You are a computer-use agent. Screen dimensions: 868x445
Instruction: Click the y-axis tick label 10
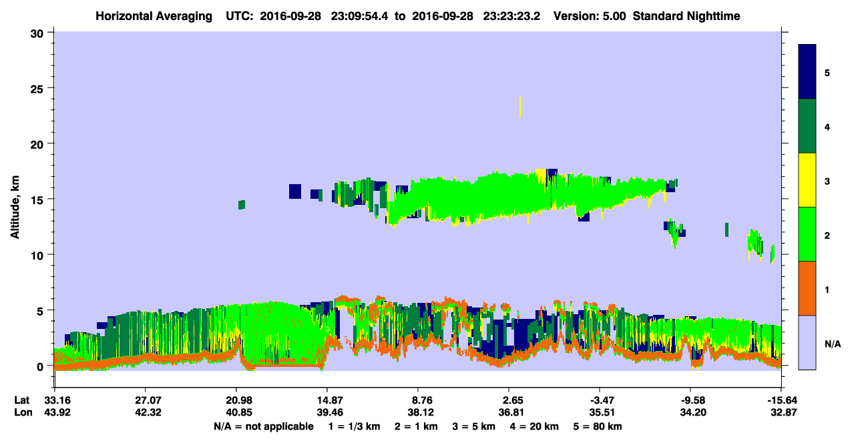(x=39, y=255)
